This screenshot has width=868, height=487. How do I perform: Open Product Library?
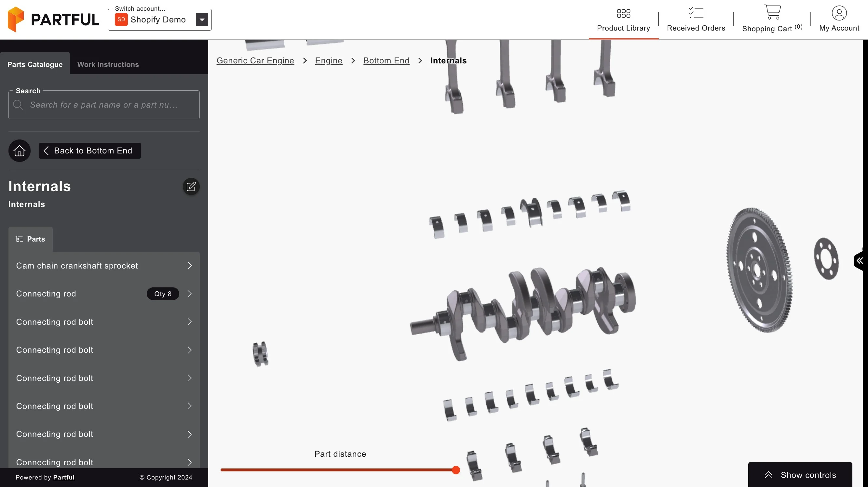623,20
